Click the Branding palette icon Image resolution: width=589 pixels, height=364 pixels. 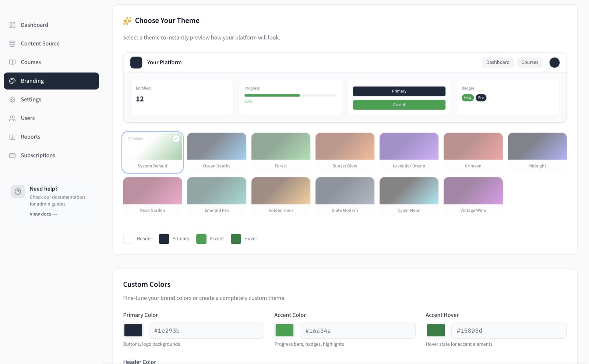[x=12, y=81]
